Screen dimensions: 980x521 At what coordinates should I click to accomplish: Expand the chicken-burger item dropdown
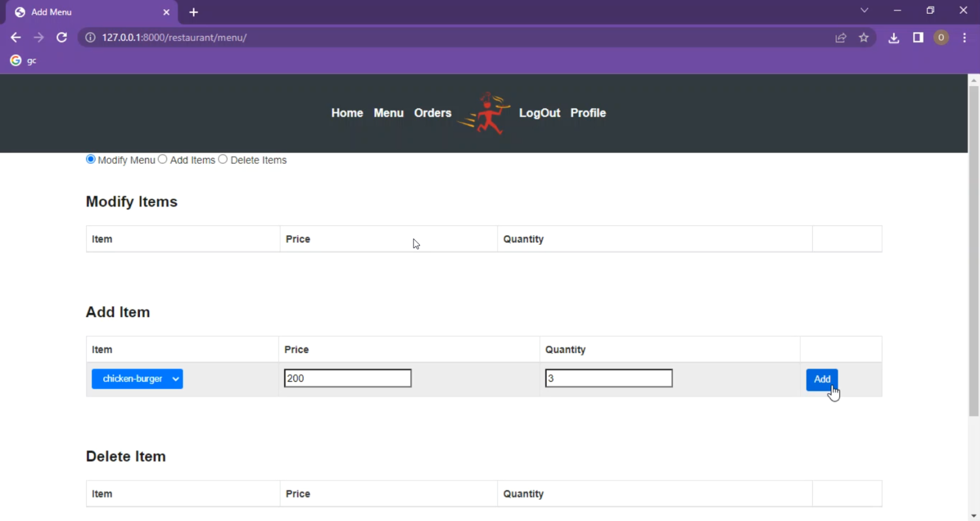(x=137, y=379)
